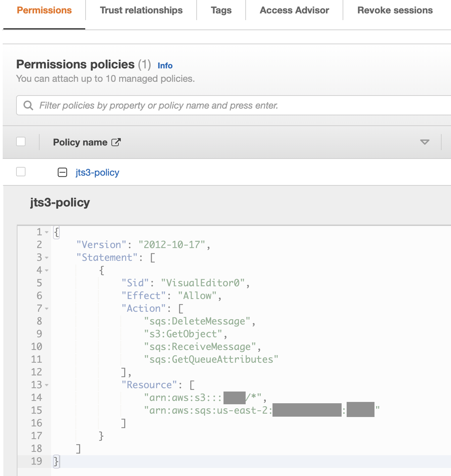Click the "Version" key on line 2
The width and height of the screenshot is (451, 476).
pos(101,245)
